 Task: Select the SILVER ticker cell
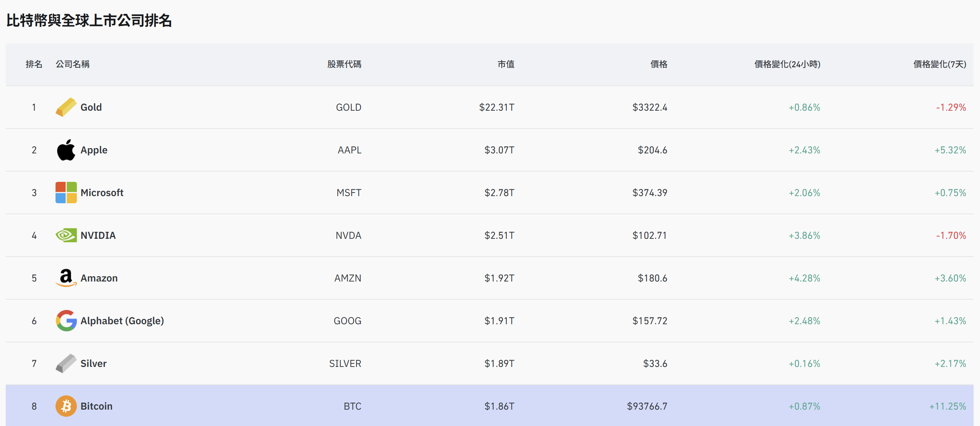coord(345,364)
